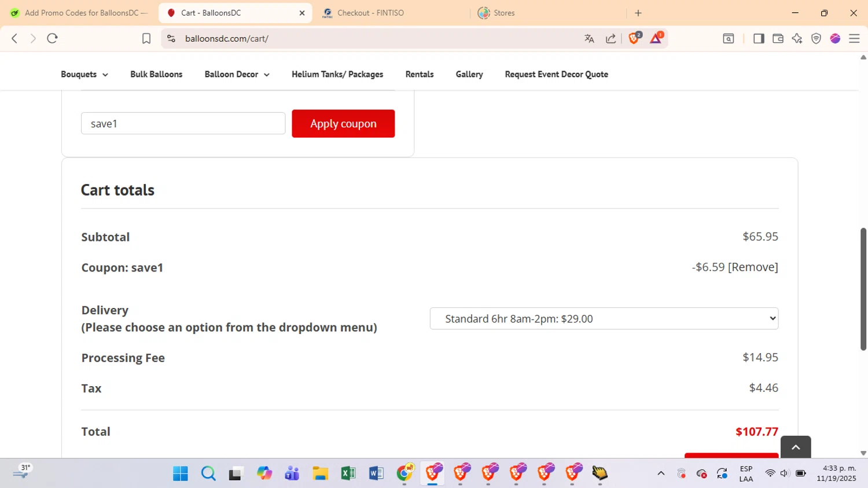The height and width of the screenshot is (488, 868).
Task: Bookmark this page
Action: [146, 38]
